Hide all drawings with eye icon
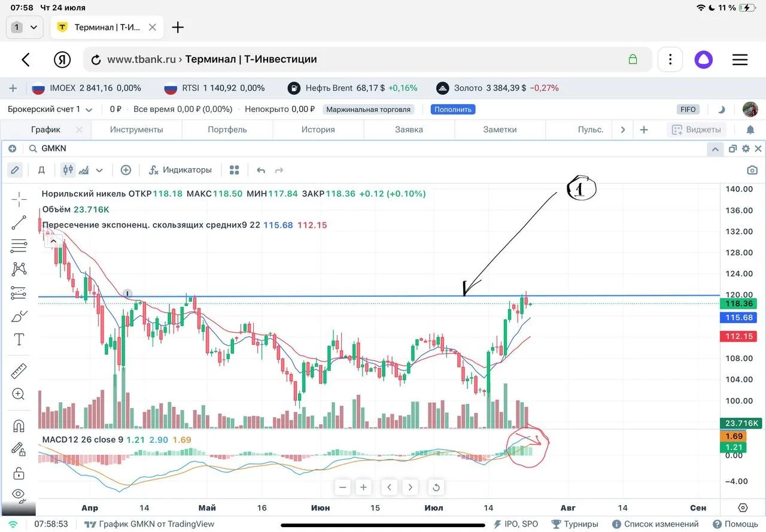This screenshot has height=532, width=766. pyautogui.click(x=19, y=495)
